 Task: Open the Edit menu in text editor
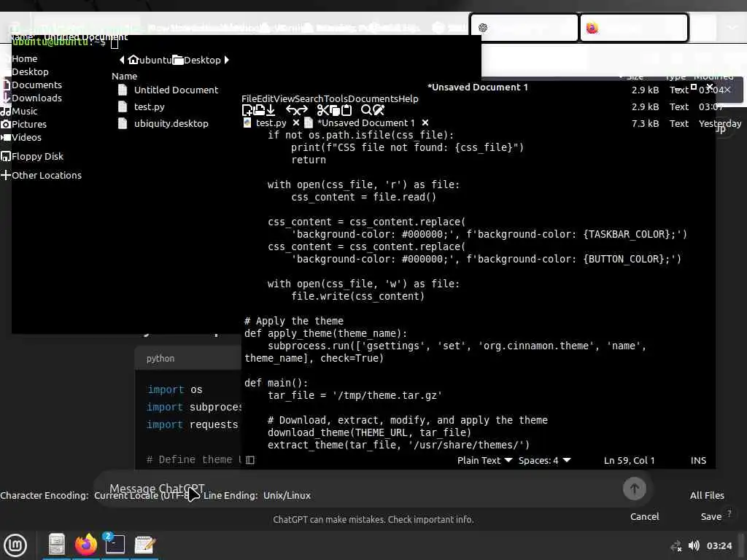coord(265,98)
